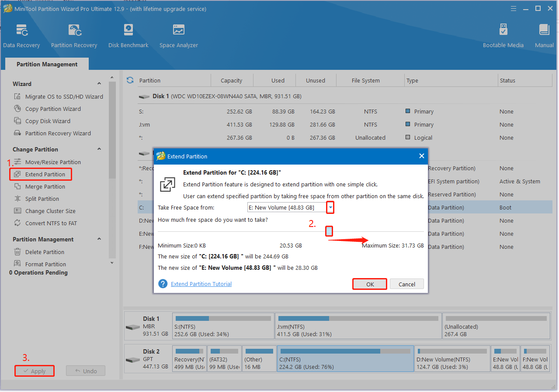This screenshot has height=392, width=559.
Task: Click the sidebar scroll down arrow
Action: (x=112, y=263)
